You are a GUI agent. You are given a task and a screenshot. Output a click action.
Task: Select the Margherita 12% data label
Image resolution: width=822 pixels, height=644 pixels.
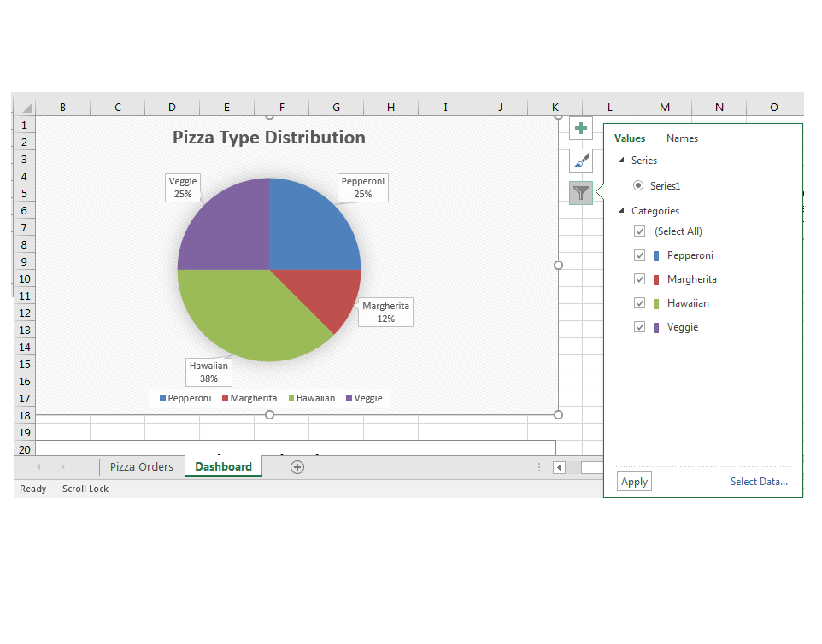(x=386, y=313)
